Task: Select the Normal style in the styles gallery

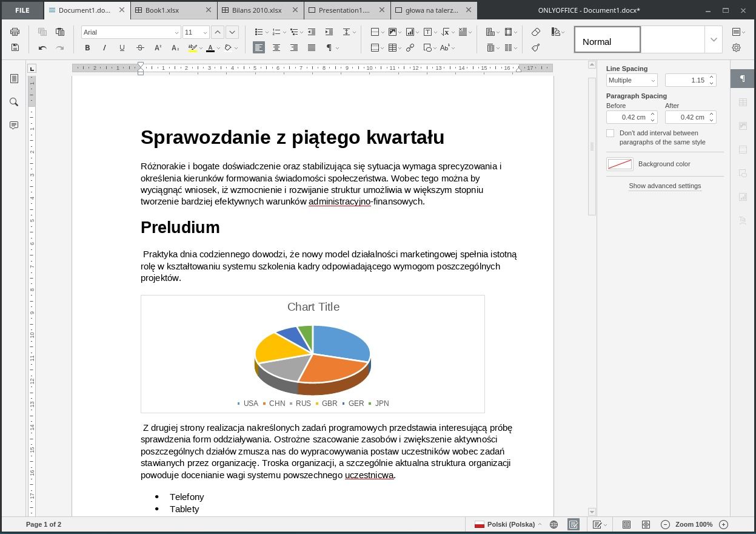Action: 607,39
